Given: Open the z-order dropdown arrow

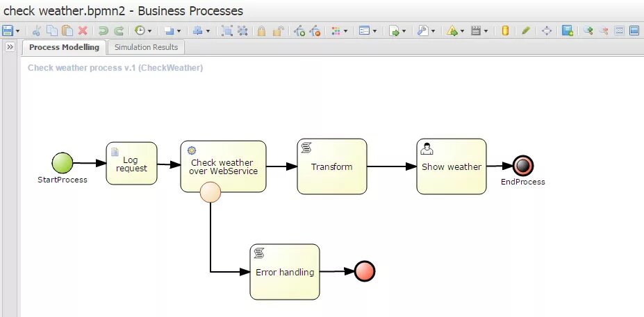Looking at the screenshot, I should (x=179, y=31).
